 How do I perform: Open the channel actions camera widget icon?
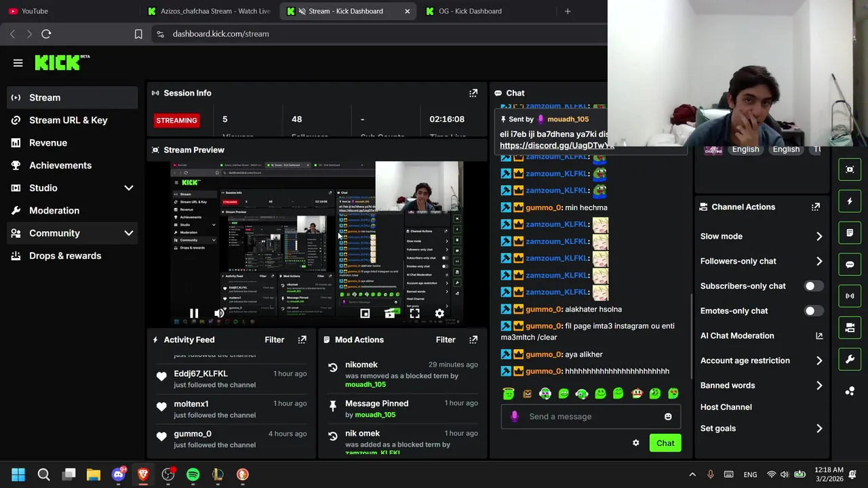(x=850, y=327)
